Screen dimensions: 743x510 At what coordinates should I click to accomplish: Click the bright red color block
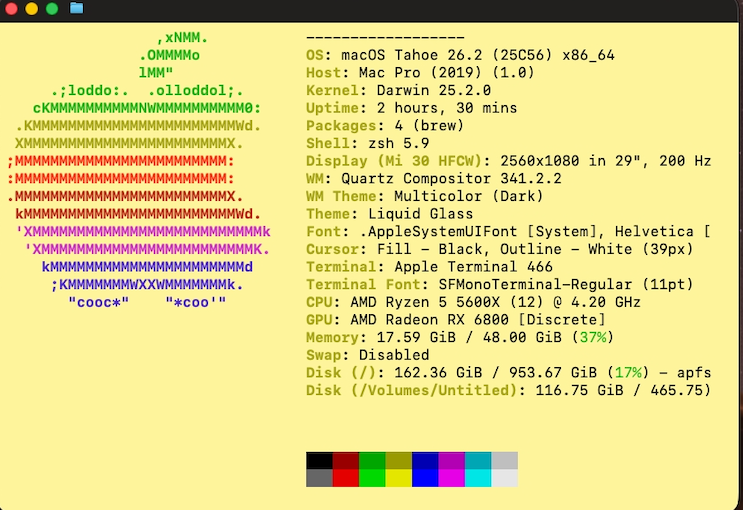(346, 478)
